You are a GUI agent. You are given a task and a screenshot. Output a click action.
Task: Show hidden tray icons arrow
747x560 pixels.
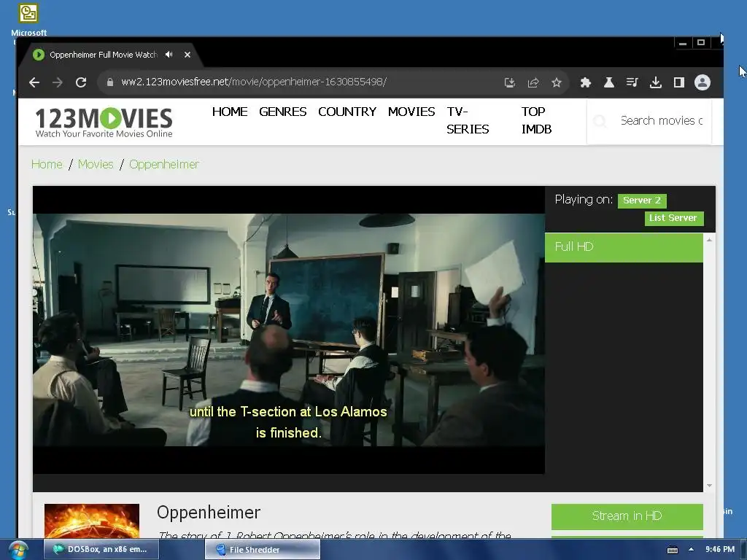[x=691, y=550]
